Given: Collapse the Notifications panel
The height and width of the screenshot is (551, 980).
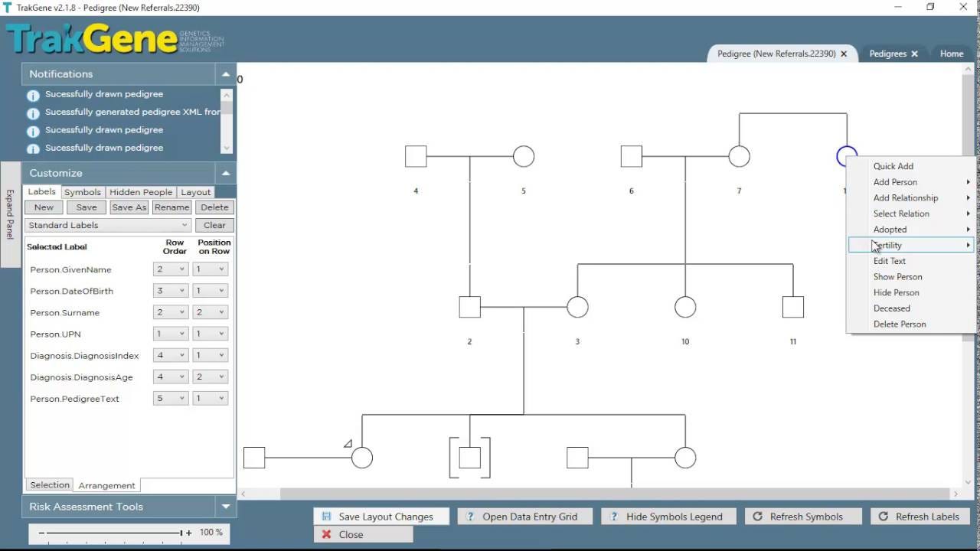Looking at the screenshot, I should (x=226, y=74).
